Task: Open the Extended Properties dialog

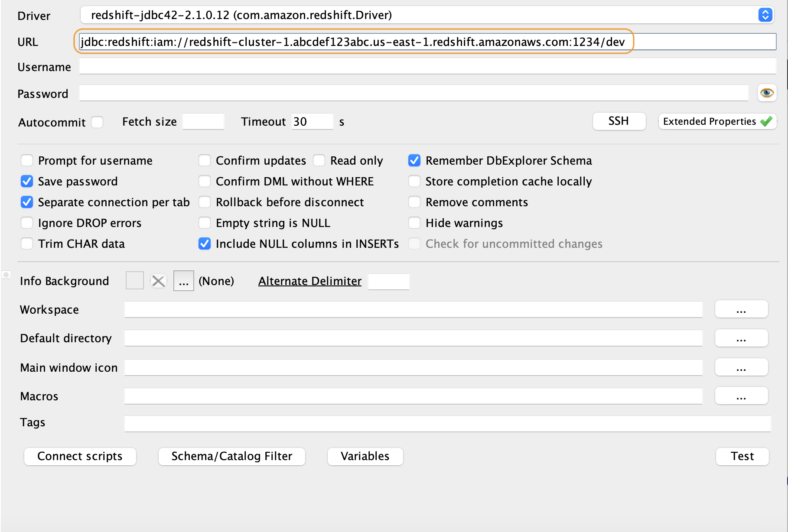Action: [717, 121]
